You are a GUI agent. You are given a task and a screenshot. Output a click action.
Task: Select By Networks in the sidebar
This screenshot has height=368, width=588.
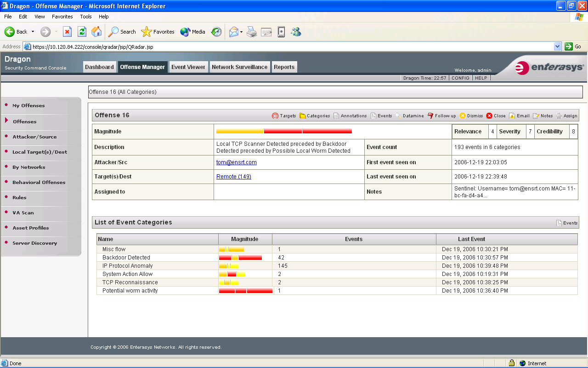click(x=28, y=167)
